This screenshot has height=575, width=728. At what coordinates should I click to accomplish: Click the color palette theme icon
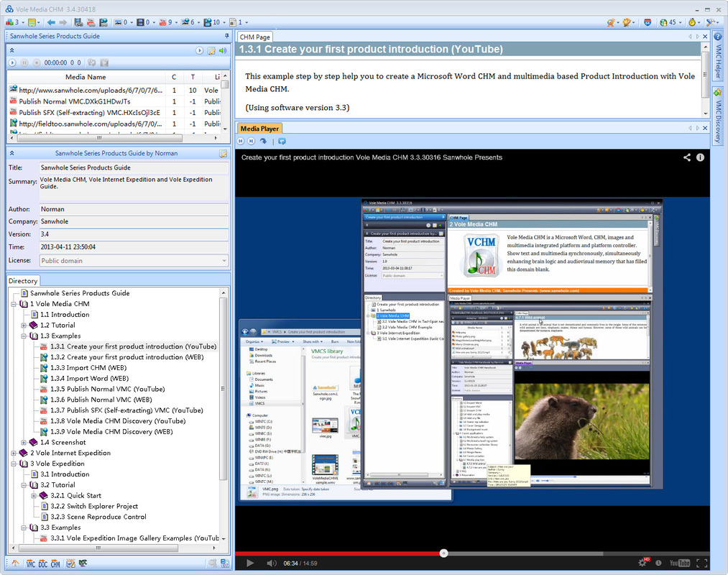pos(627,22)
